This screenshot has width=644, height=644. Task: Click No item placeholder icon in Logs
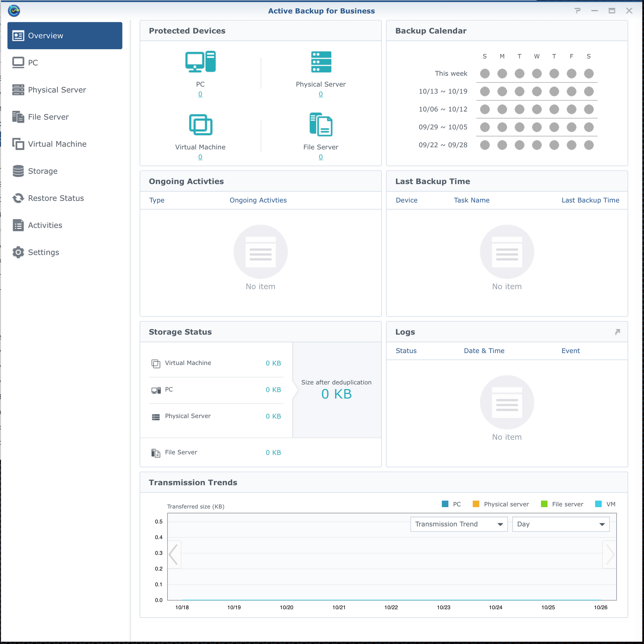point(507,402)
